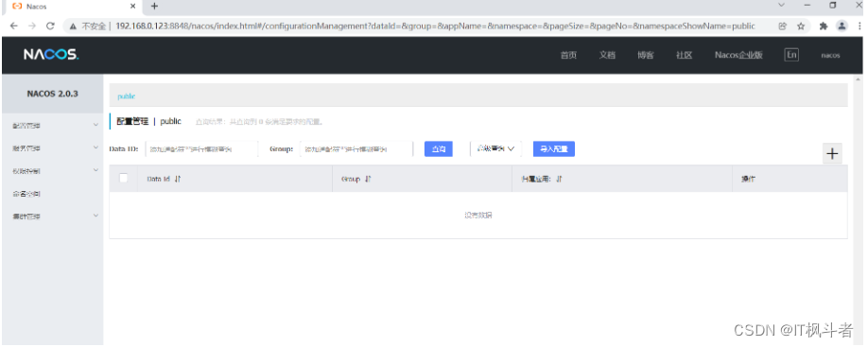The image size is (868, 347).
Task: Sort the table by Data Id
Action: click(x=178, y=179)
